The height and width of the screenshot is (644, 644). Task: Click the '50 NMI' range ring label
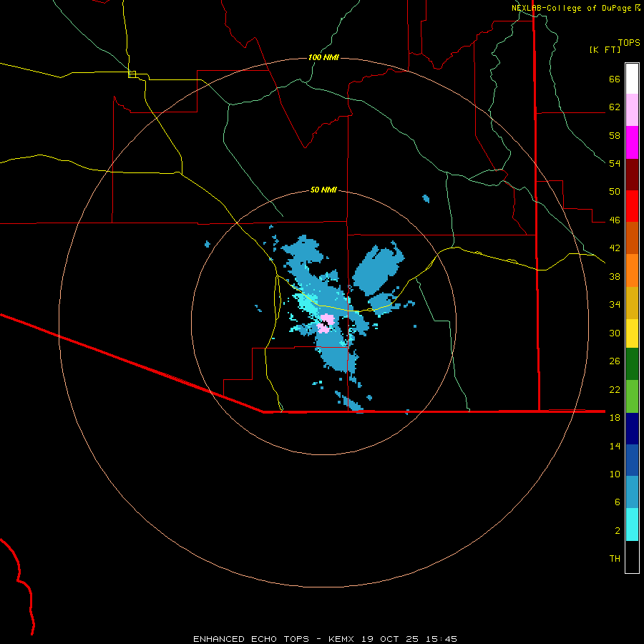click(x=323, y=190)
